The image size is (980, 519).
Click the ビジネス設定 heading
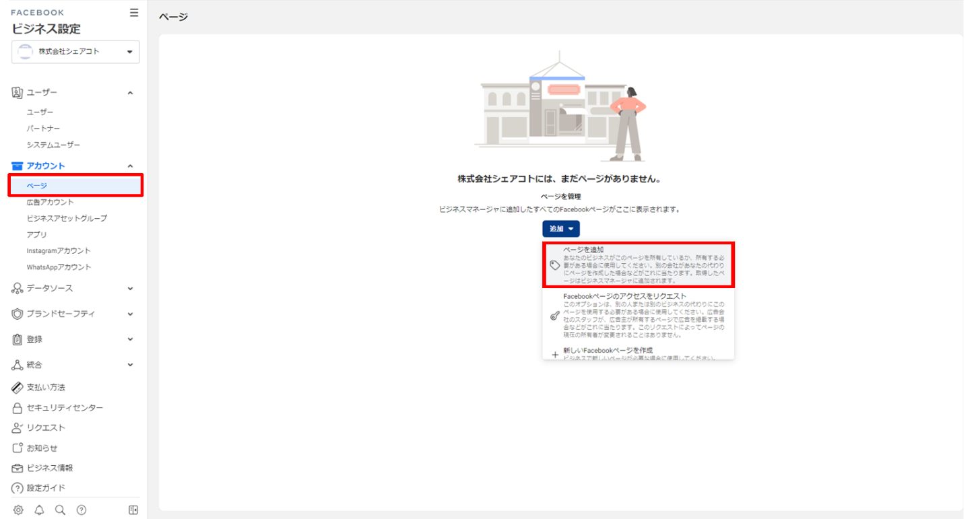(x=46, y=29)
